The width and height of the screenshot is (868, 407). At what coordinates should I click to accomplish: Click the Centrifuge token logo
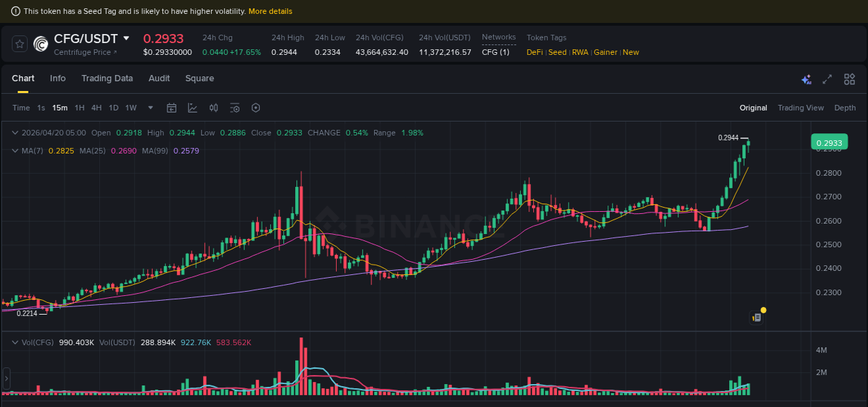point(41,44)
